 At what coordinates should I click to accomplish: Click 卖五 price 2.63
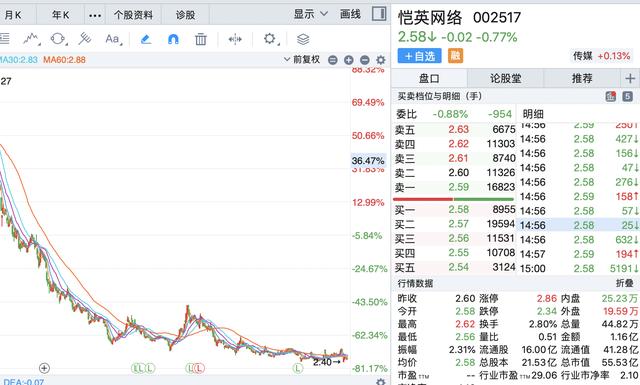point(458,129)
